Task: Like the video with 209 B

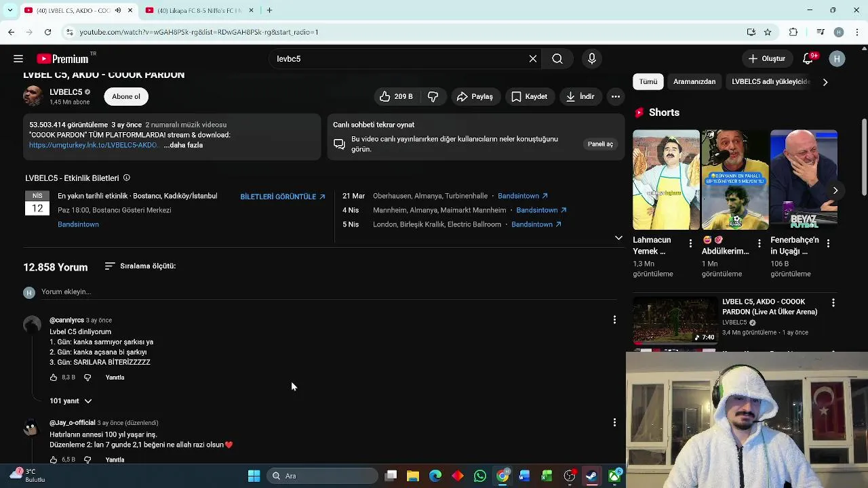Action: coord(396,97)
